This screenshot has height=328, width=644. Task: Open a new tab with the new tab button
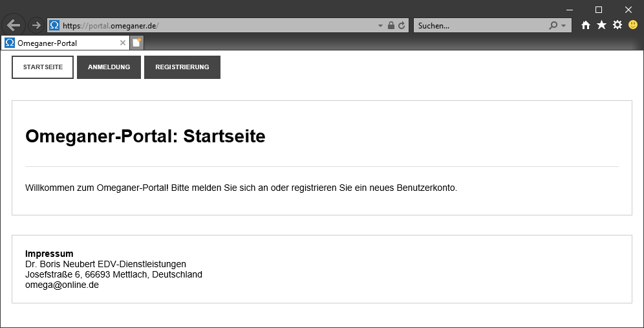click(x=136, y=43)
